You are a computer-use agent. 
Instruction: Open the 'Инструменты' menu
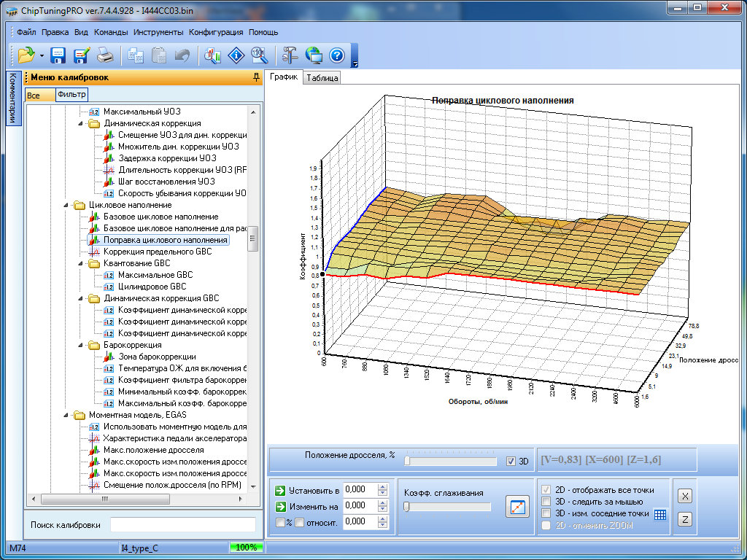(158, 32)
